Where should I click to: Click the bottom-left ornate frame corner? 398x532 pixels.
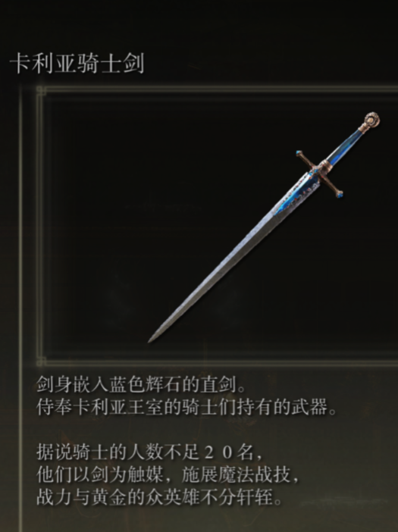42,361
